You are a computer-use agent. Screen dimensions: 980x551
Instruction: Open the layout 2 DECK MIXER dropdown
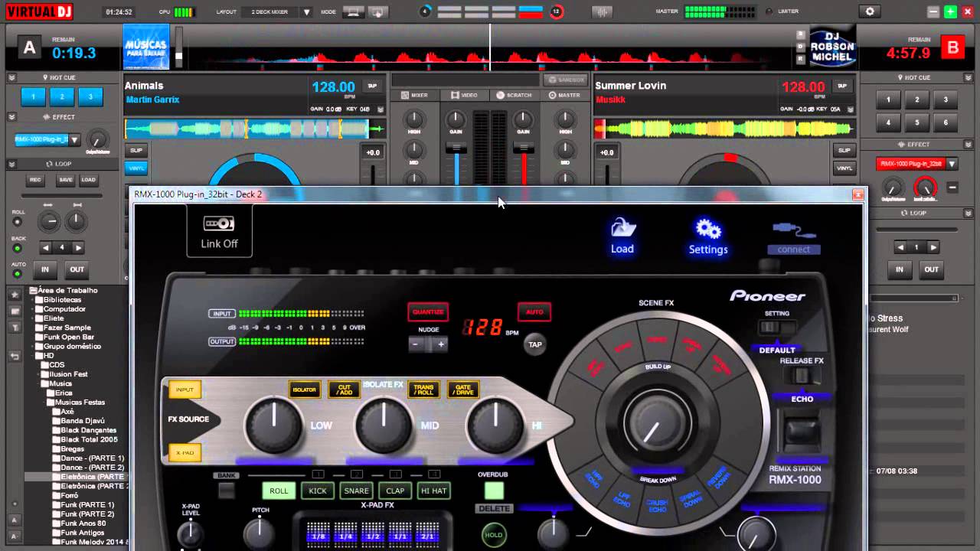[307, 12]
